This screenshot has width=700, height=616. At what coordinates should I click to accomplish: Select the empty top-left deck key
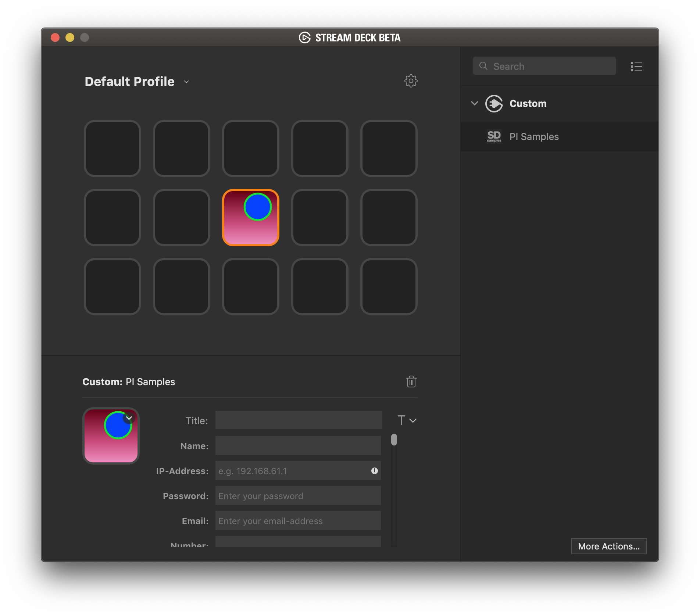[x=113, y=148]
